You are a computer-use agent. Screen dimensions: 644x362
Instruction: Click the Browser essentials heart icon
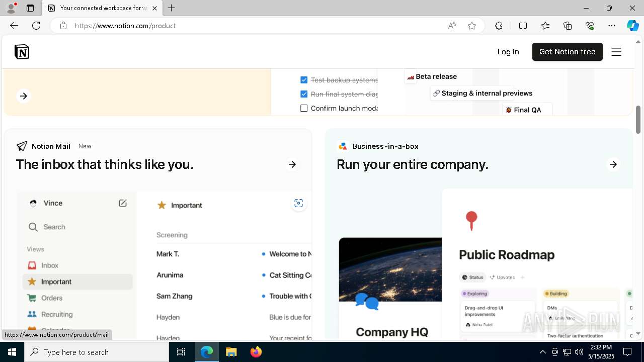coord(590,26)
